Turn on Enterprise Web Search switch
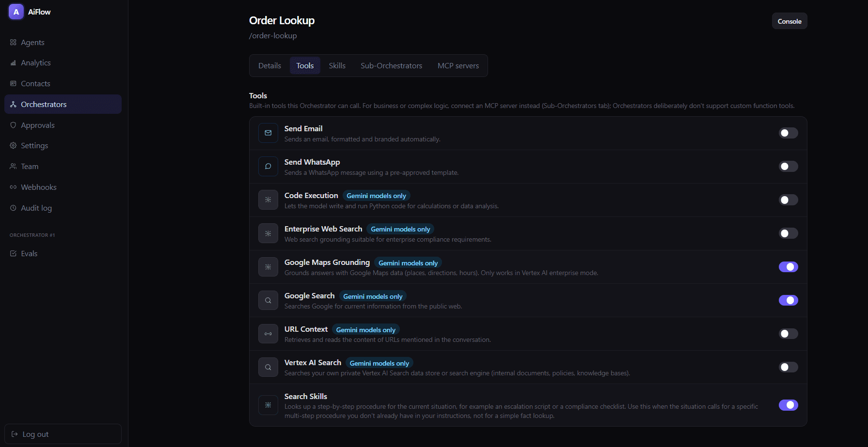Screen dimensions: 868x447 tap(788, 233)
